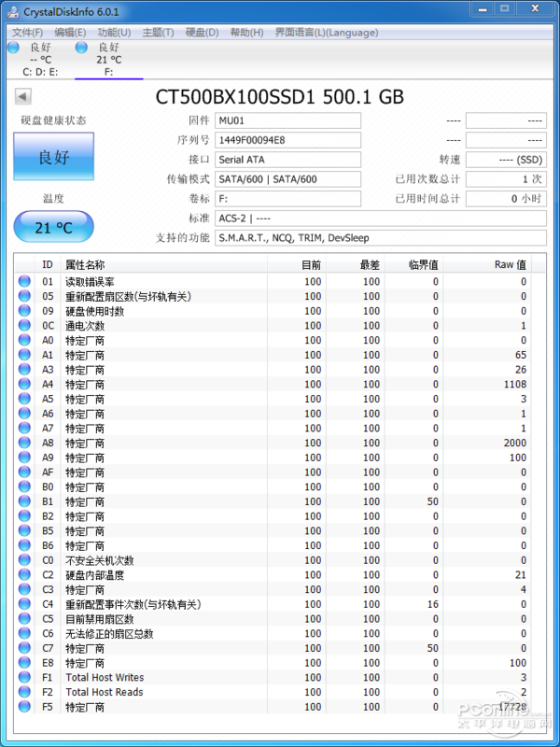Open the 帮助(H) menu
This screenshot has width=560, height=747.
pos(246,33)
